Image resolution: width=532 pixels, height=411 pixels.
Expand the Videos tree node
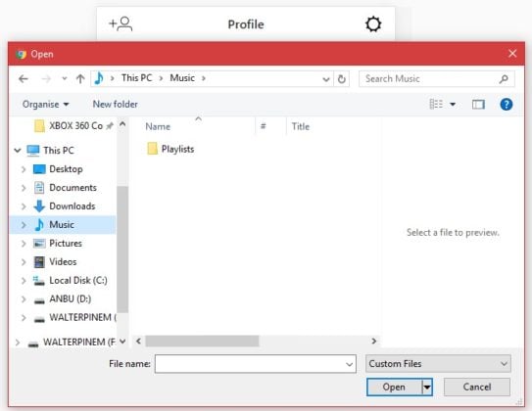click(x=24, y=262)
